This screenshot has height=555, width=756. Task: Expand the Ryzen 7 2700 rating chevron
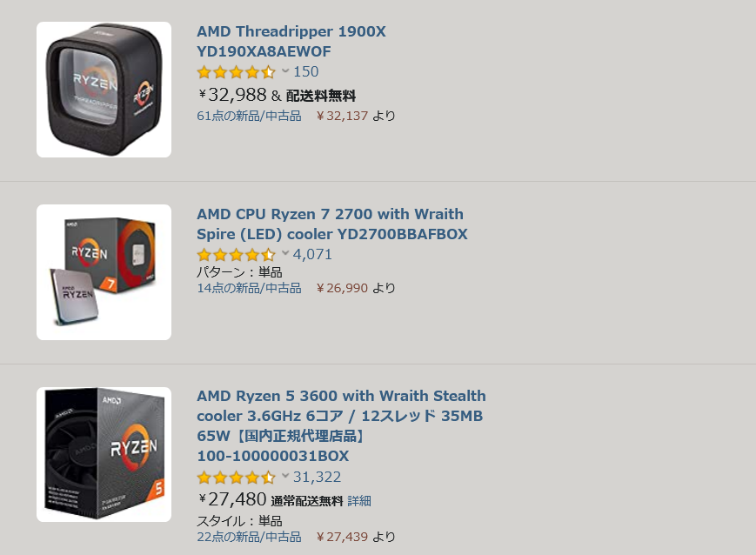[285, 254]
